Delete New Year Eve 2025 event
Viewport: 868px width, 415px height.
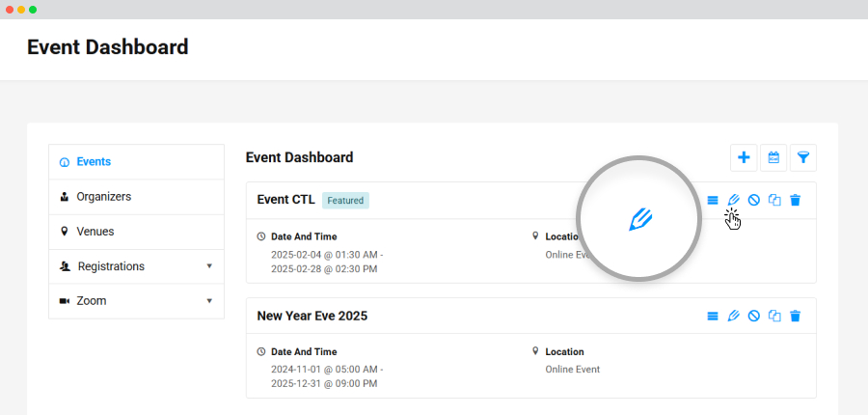(x=796, y=316)
